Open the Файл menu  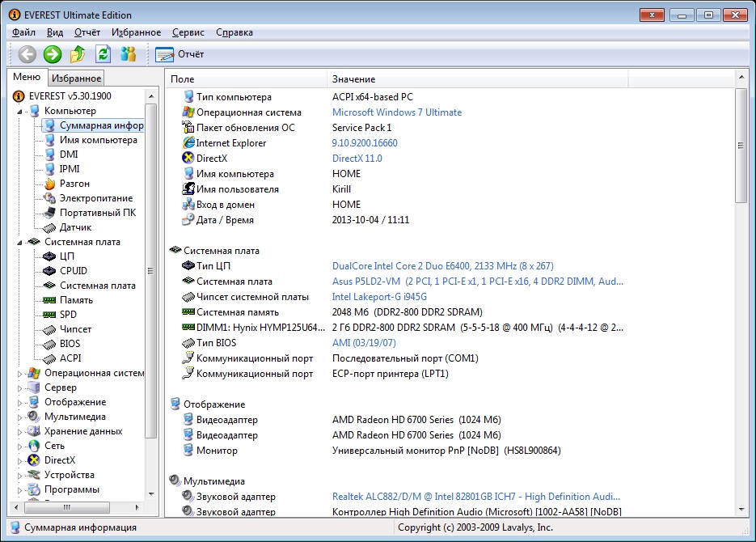point(23,32)
